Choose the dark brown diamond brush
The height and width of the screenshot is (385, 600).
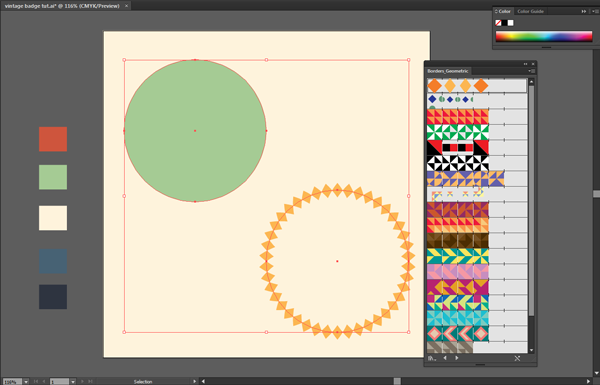[477, 241]
